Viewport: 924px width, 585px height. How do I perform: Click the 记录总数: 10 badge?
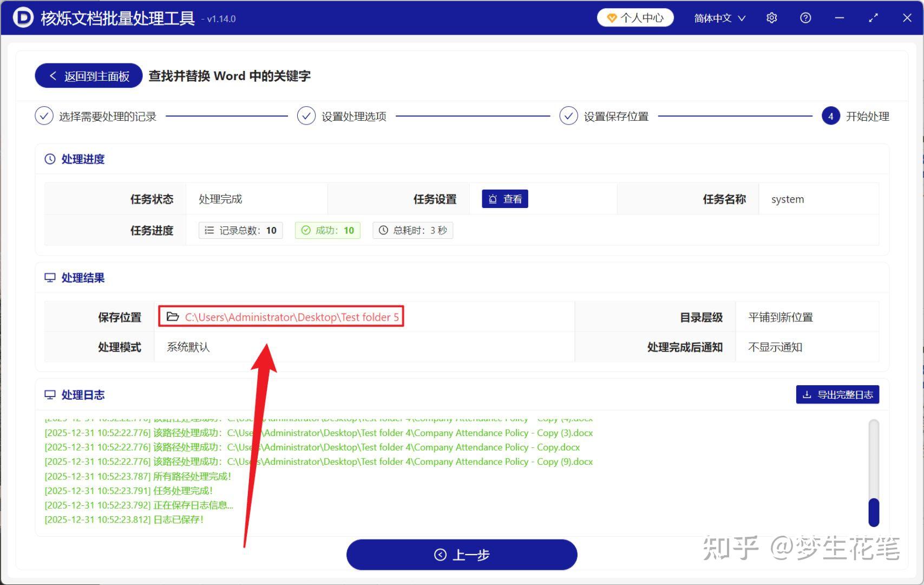click(x=240, y=230)
